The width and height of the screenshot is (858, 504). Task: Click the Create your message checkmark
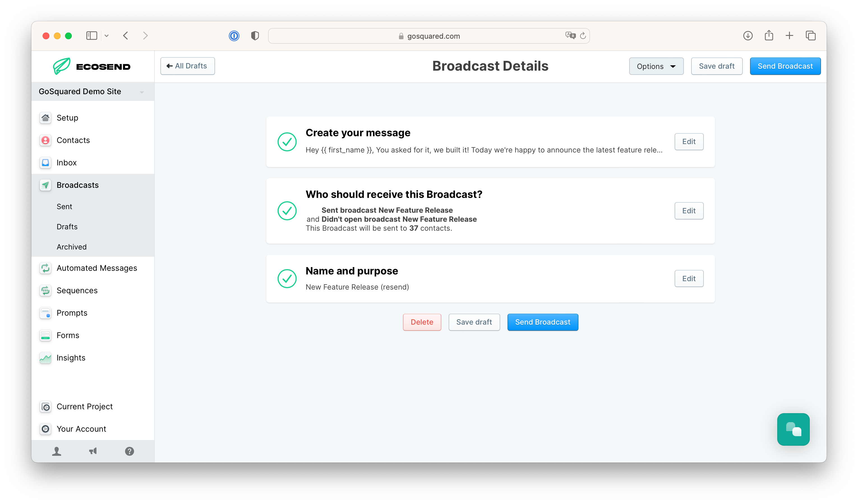pyautogui.click(x=287, y=142)
